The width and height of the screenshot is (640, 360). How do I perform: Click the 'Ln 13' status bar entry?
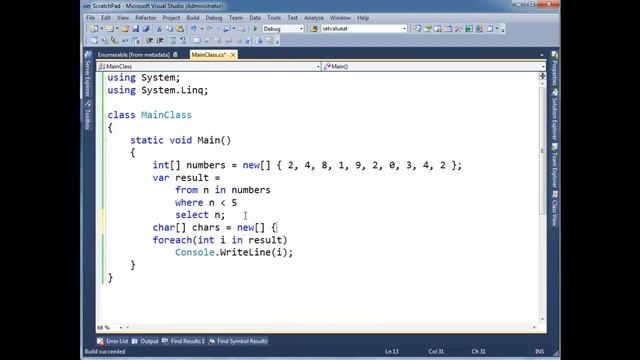tap(391, 351)
